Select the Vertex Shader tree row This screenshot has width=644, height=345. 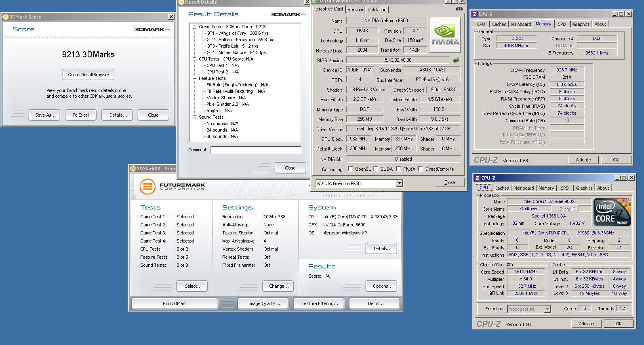pyautogui.click(x=226, y=98)
